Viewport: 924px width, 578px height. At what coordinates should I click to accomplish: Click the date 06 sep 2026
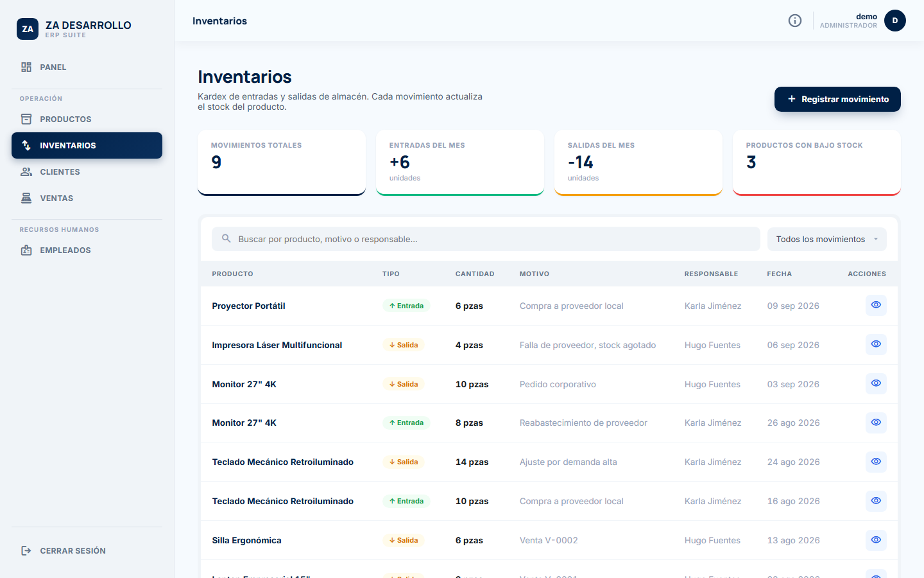(793, 345)
